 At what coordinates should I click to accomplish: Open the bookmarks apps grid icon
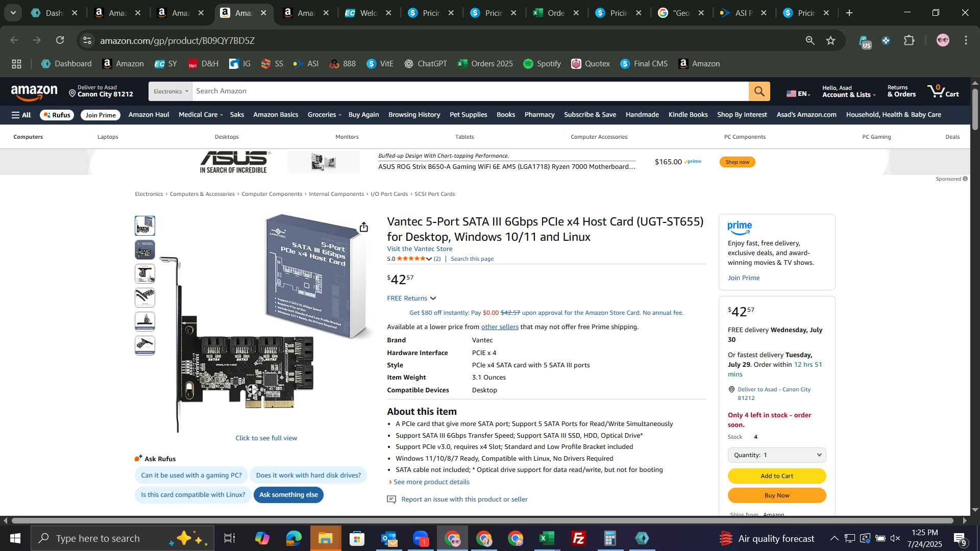click(16, 64)
